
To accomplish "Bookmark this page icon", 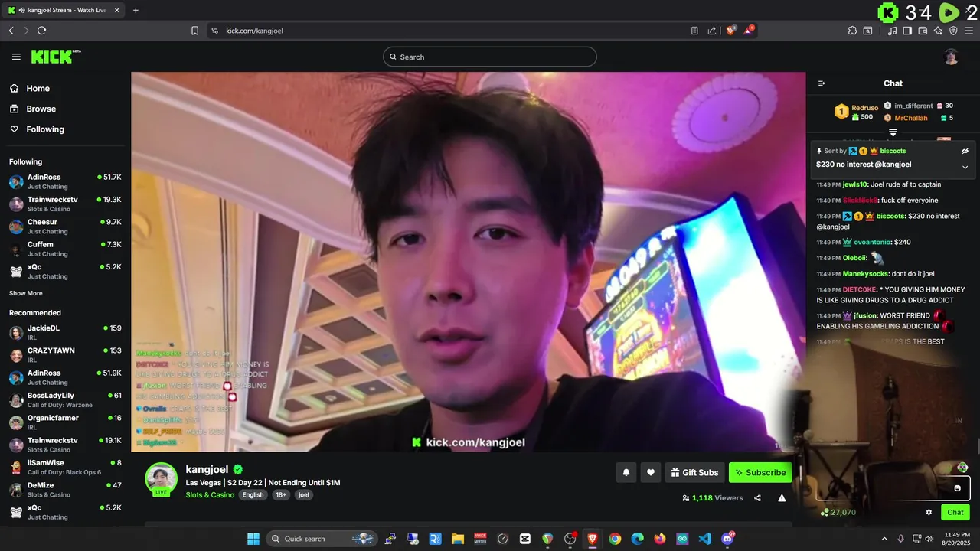I will (195, 31).
